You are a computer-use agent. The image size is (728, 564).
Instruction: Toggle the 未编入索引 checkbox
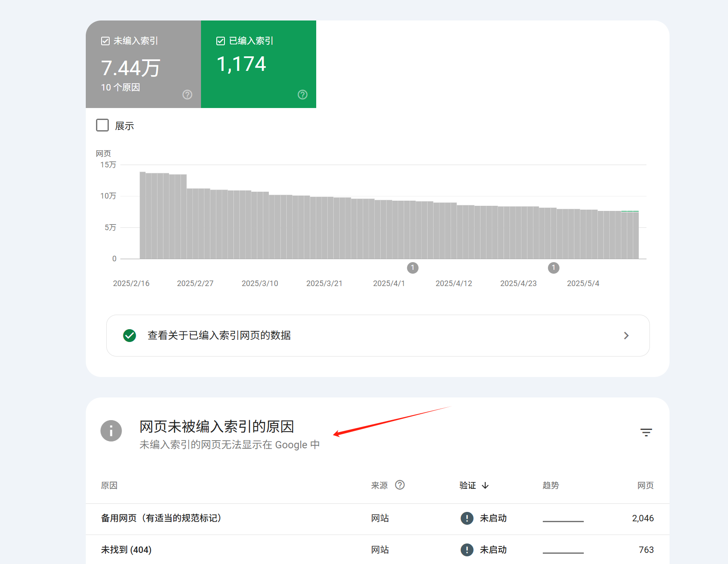105,41
